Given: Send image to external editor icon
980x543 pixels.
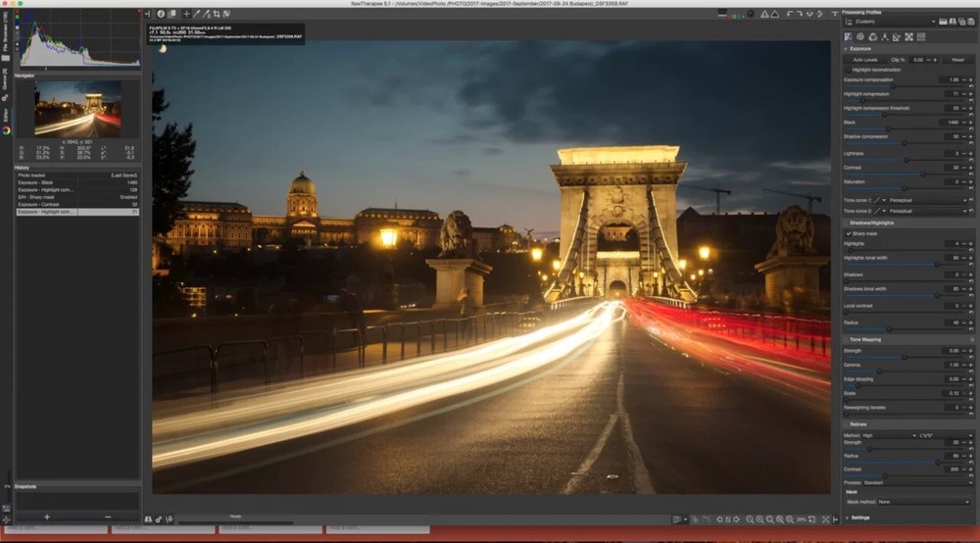Looking at the screenshot, I should click(170, 519).
